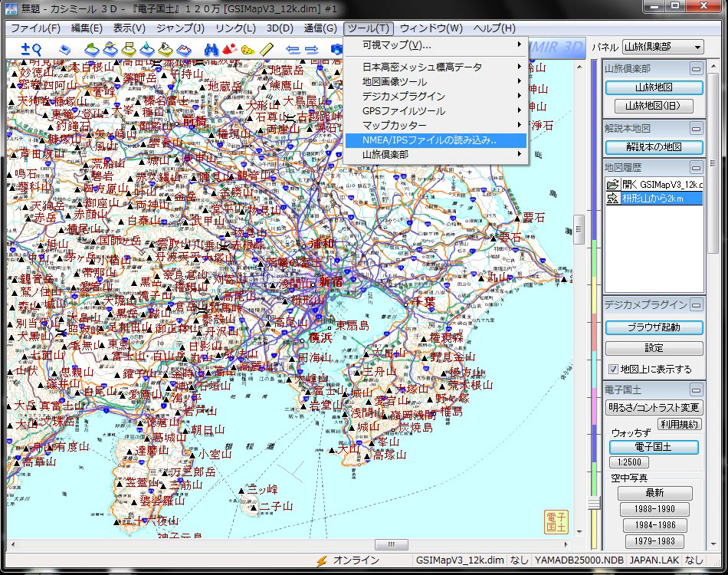Screen dimensions: 728x575
Task: Collapse the 地図履歴 panel section
Action: click(696, 168)
